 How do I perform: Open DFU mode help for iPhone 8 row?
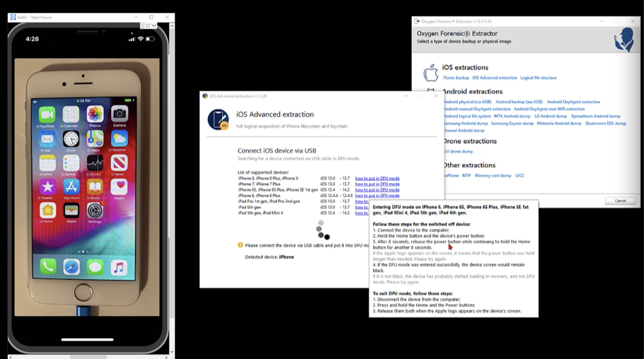[x=377, y=178]
